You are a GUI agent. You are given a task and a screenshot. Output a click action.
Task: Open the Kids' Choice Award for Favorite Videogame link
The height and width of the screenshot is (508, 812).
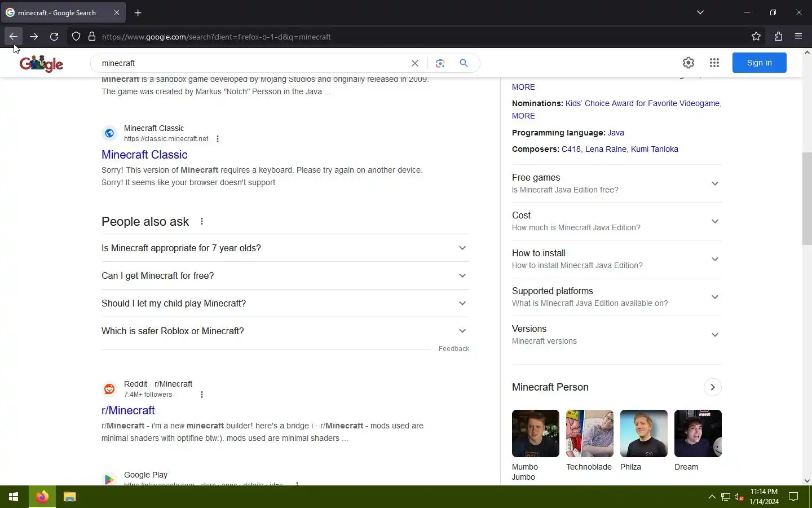pos(642,103)
